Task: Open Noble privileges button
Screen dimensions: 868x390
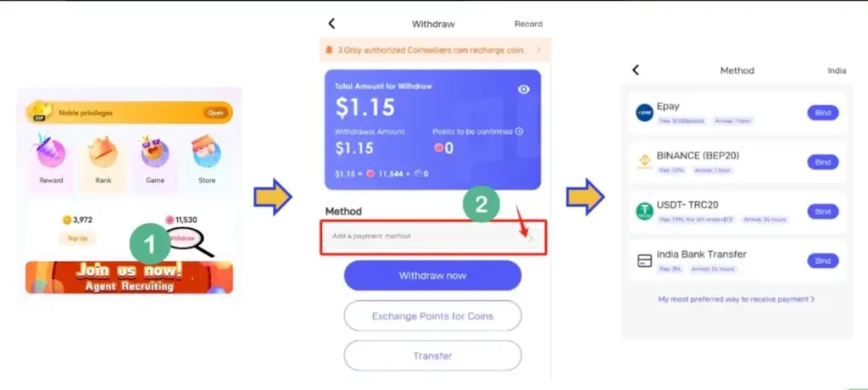Action: click(x=215, y=113)
